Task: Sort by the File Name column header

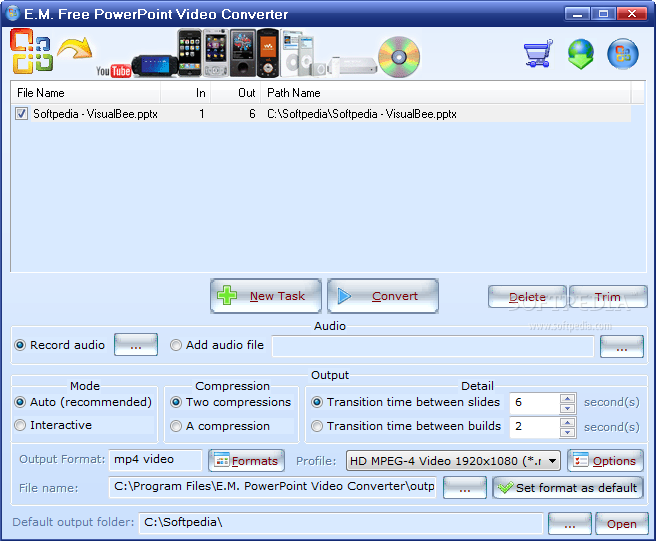Action: point(86,93)
